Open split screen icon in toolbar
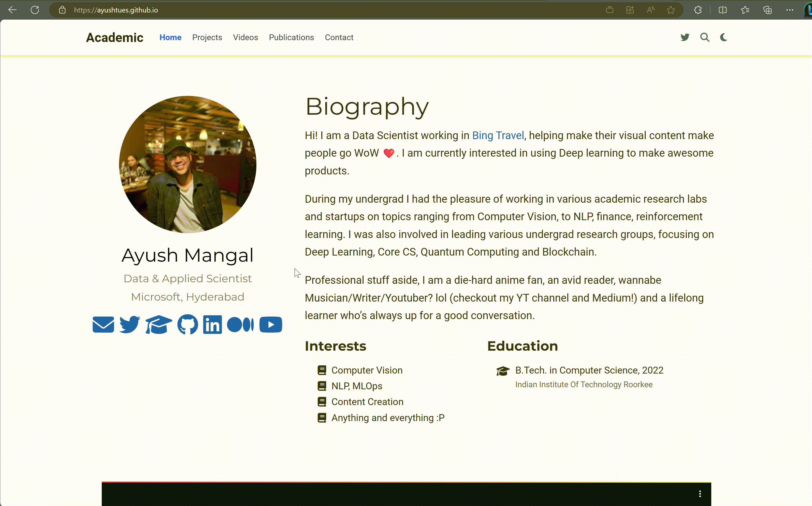The image size is (812, 506). pos(723,10)
